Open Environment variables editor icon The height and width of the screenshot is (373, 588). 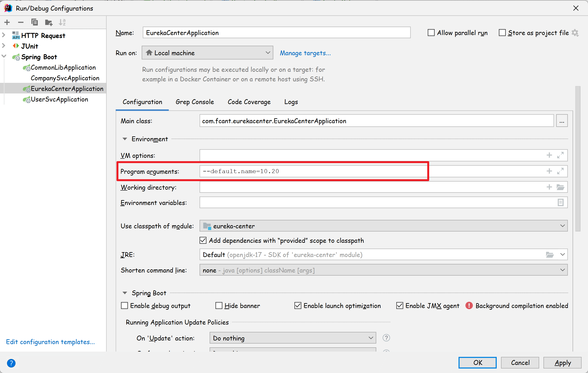(x=560, y=202)
